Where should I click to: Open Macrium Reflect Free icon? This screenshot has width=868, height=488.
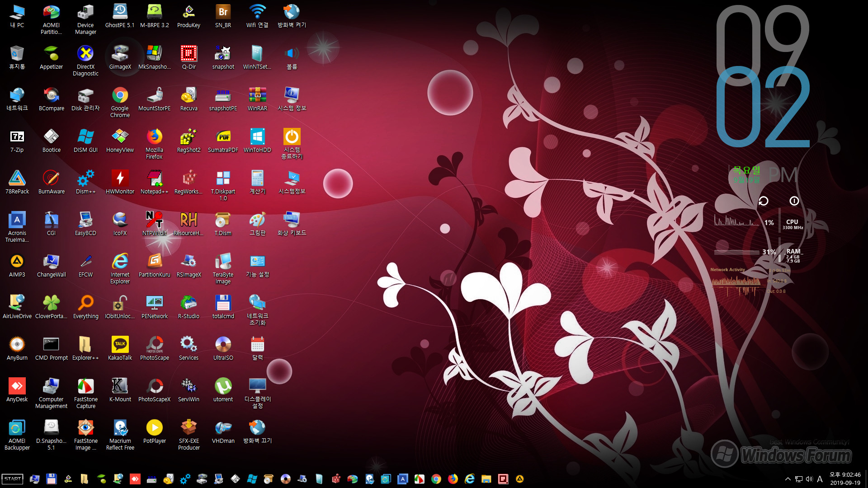click(x=120, y=435)
